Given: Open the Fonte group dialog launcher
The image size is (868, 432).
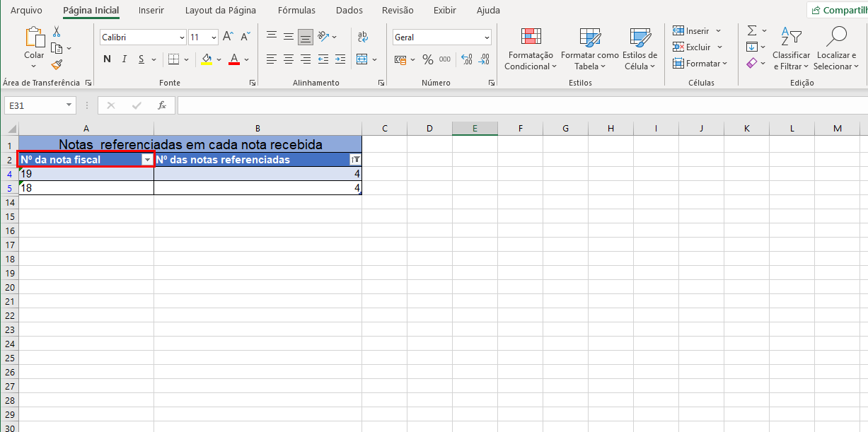Looking at the screenshot, I should point(253,83).
